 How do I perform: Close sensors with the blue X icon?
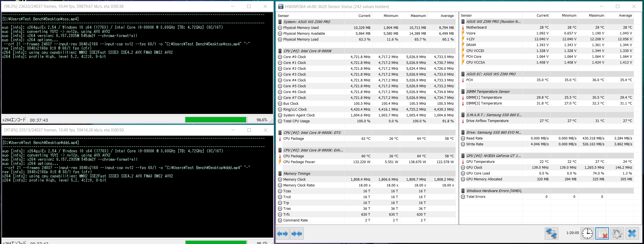tap(632, 233)
